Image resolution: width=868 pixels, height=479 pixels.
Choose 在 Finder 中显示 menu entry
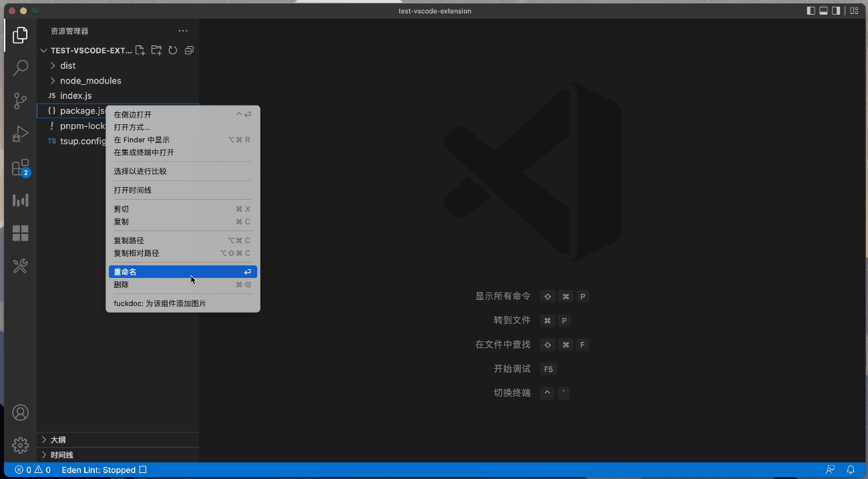point(182,140)
